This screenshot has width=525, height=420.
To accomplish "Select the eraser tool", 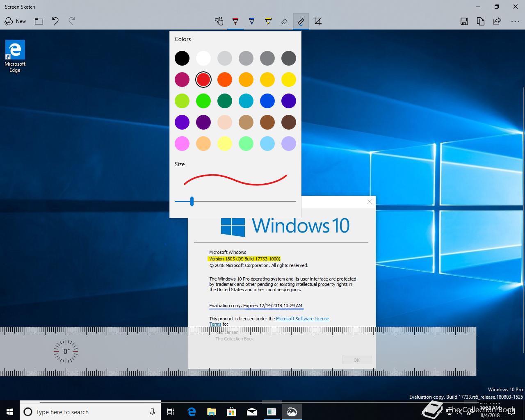I will click(285, 21).
